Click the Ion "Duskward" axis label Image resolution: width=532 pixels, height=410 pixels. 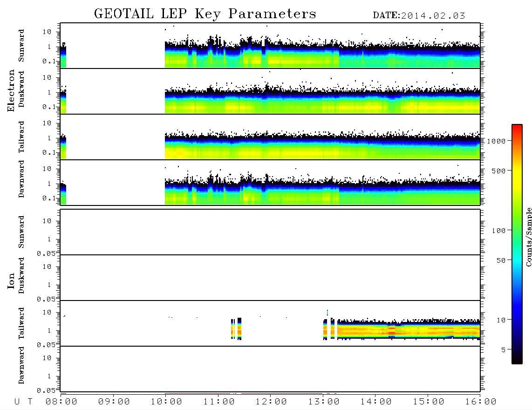[x=21, y=275]
